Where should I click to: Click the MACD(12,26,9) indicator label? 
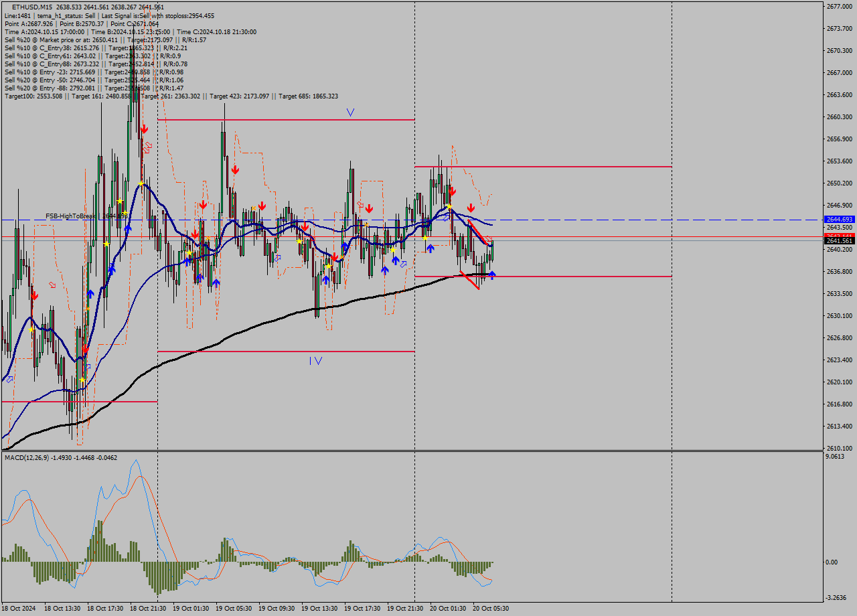click(x=61, y=457)
